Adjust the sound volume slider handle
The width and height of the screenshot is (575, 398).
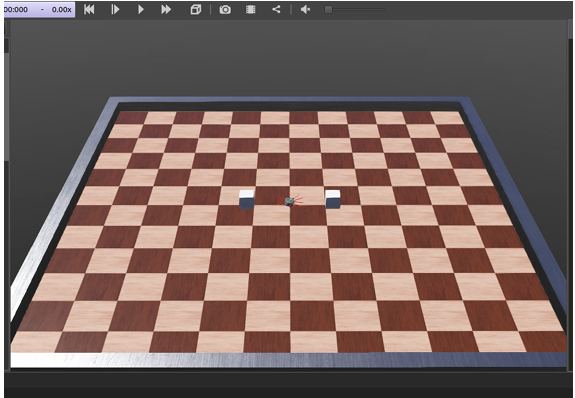click(x=329, y=10)
